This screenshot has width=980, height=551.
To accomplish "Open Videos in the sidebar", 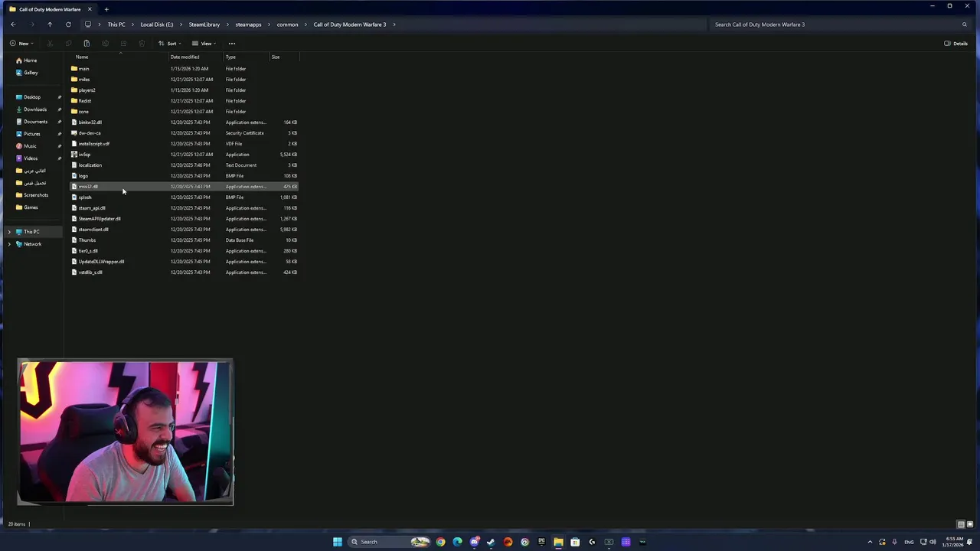I will pos(27,158).
